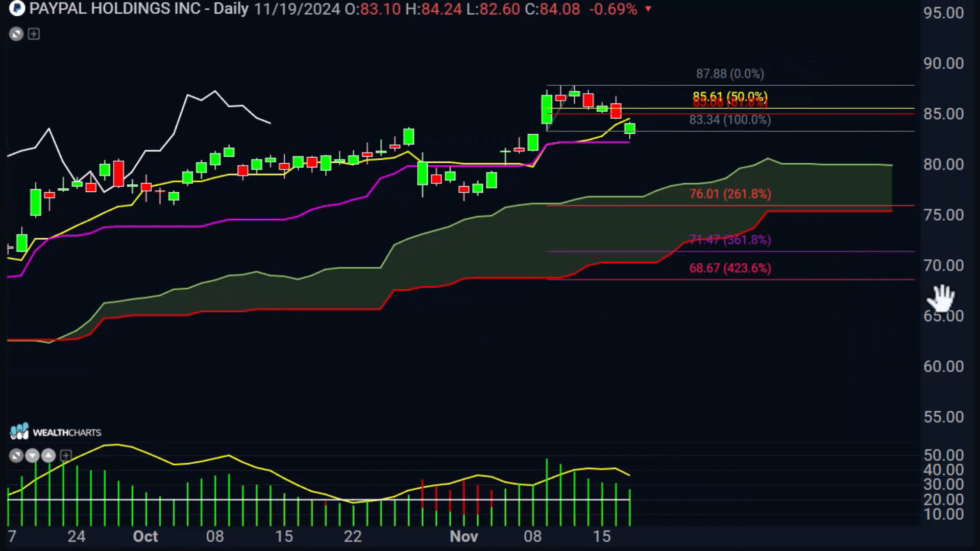Click the 20.00 indicator axis label
The height and width of the screenshot is (551, 980).
(x=944, y=499)
